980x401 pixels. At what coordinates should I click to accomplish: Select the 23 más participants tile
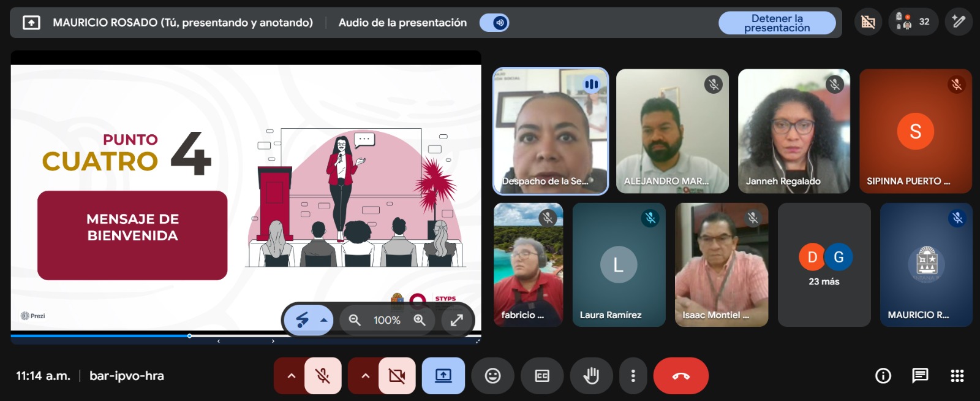pyautogui.click(x=824, y=265)
